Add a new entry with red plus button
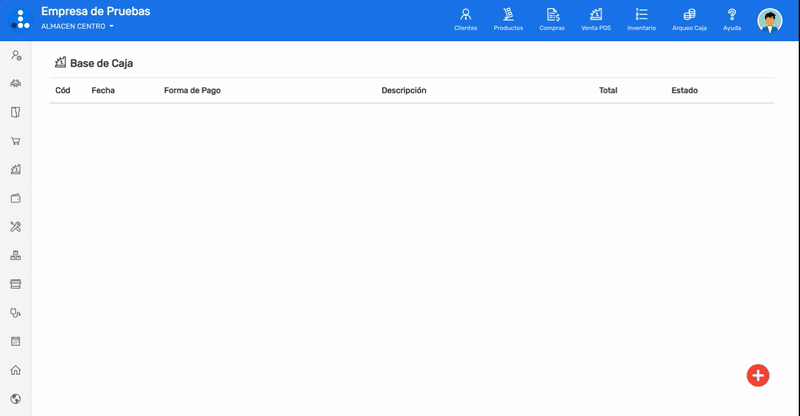 pyautogui.click(x=758, y=376)
